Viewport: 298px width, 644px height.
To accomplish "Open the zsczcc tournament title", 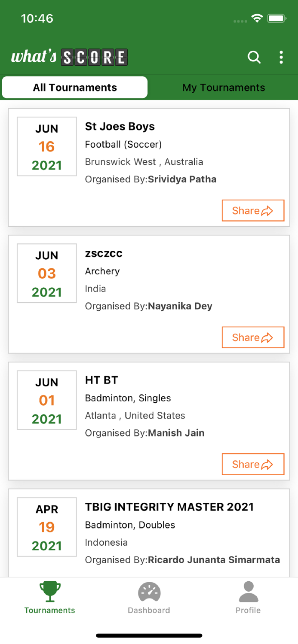I will click(104, 253).
